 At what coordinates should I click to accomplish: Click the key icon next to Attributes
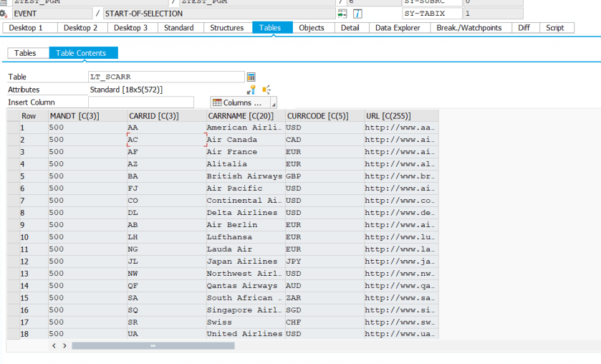[x=251, y=90]
